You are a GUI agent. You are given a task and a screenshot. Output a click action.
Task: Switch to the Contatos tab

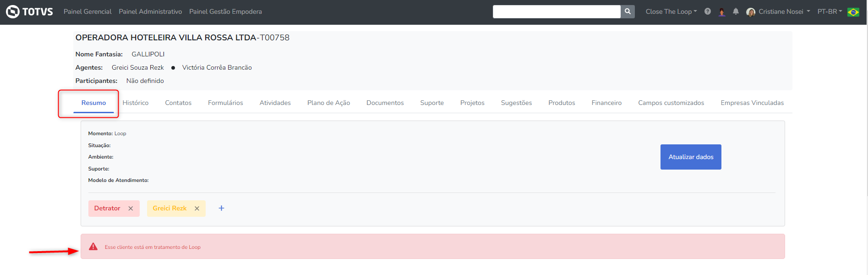178,103
